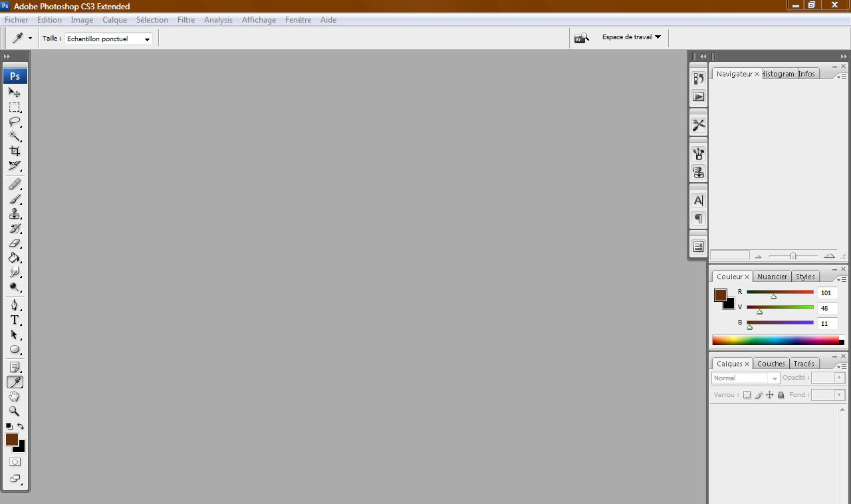Click the foreground color swatch in toolbox
Screen dimensions: 851x504
coord(12,440)
